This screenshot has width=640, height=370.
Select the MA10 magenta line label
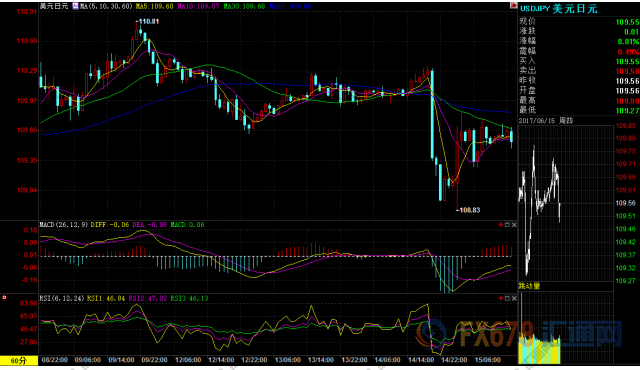tap(198, 7)
